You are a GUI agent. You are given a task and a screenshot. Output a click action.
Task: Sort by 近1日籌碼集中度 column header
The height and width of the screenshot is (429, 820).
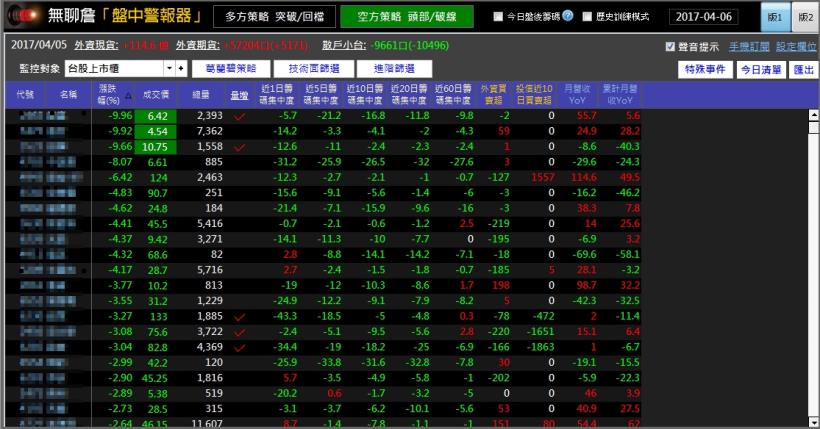pyautogui.click(x=277, y=95)
